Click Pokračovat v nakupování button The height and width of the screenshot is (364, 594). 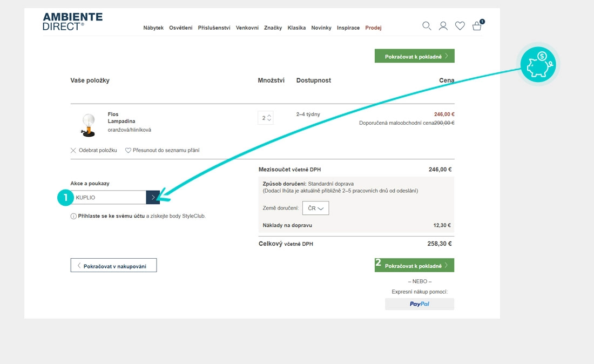(x=113, y=265)
